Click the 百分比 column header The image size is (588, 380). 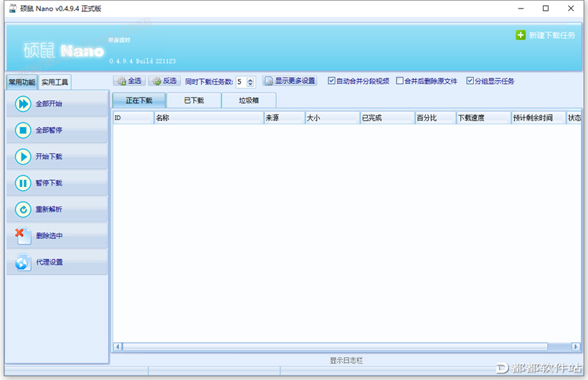click(x=435, y=118)
